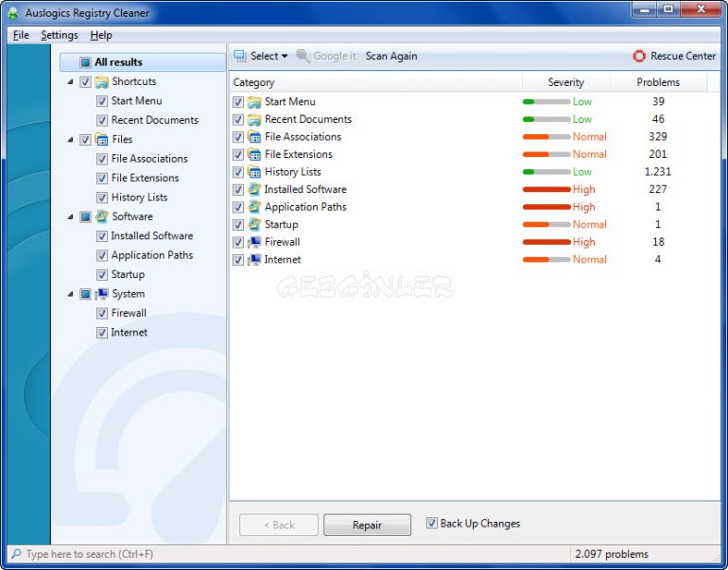Click the Rescue Center lifebuoy icon

[x=639, y=56]
